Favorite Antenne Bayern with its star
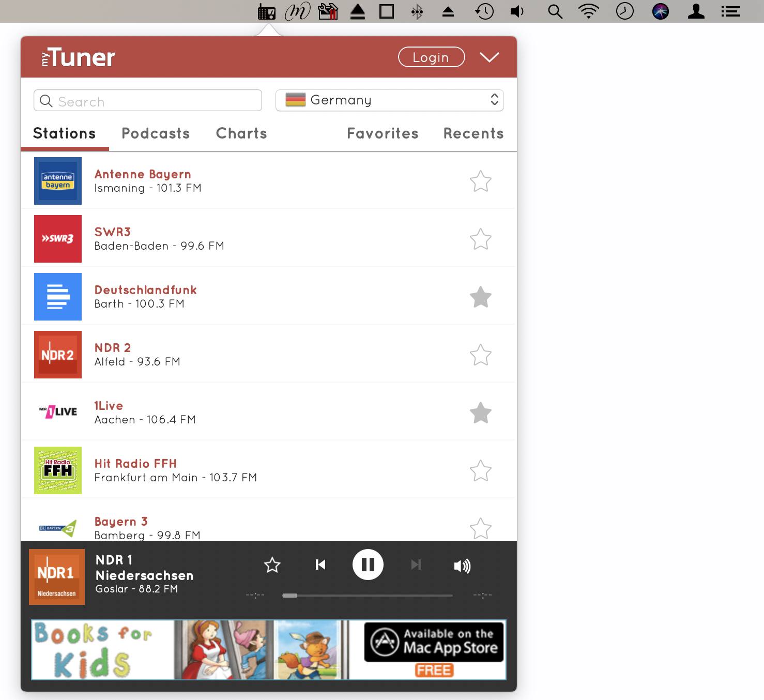 tap(481, 181)
